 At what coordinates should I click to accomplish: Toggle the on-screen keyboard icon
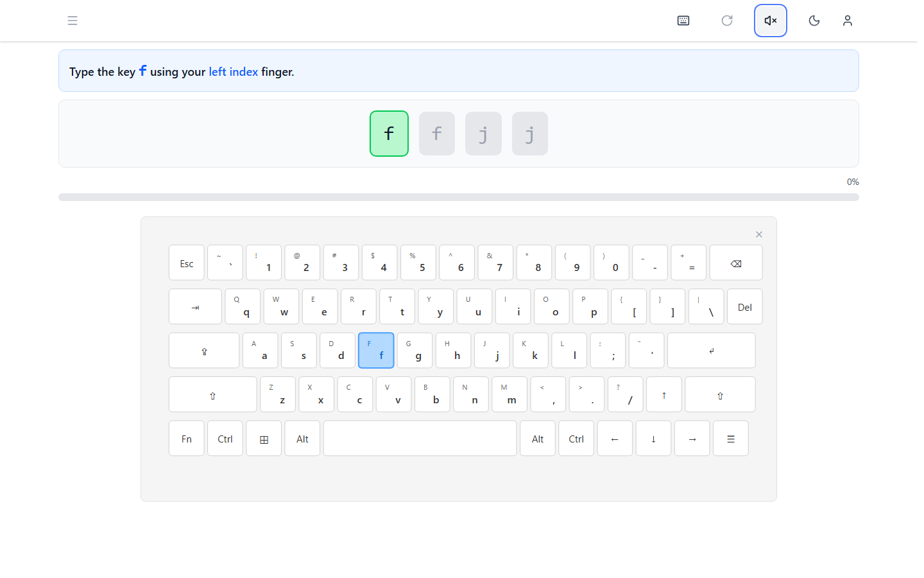(x=683, y=21)
